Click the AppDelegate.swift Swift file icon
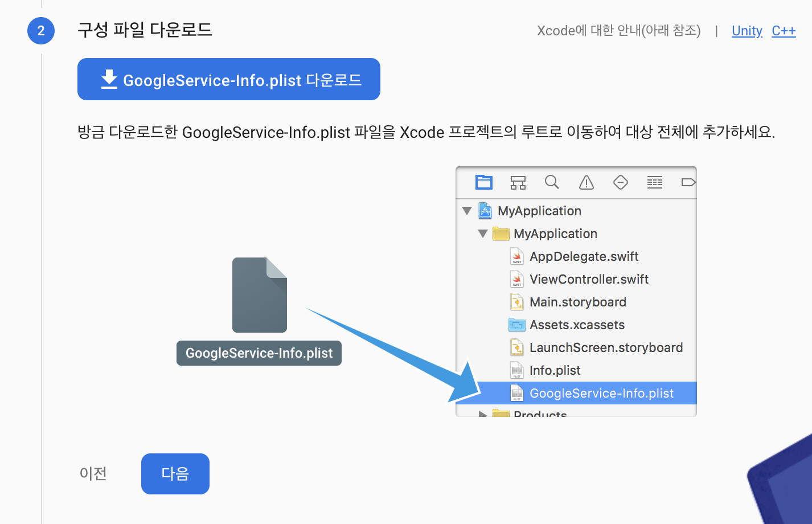The height and width of the screenshot is (524, 812). tap(517, 256)
